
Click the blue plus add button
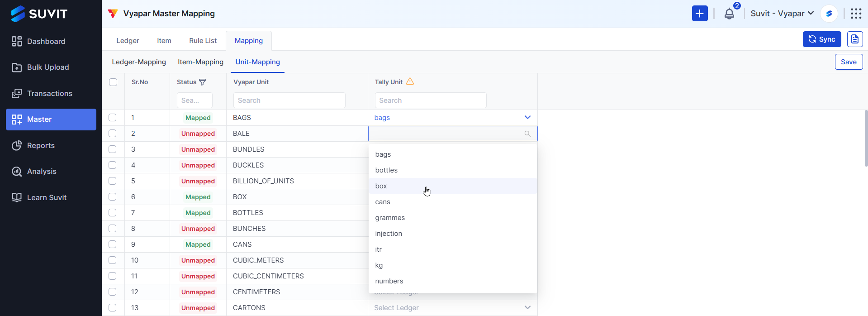pos(699,14)
